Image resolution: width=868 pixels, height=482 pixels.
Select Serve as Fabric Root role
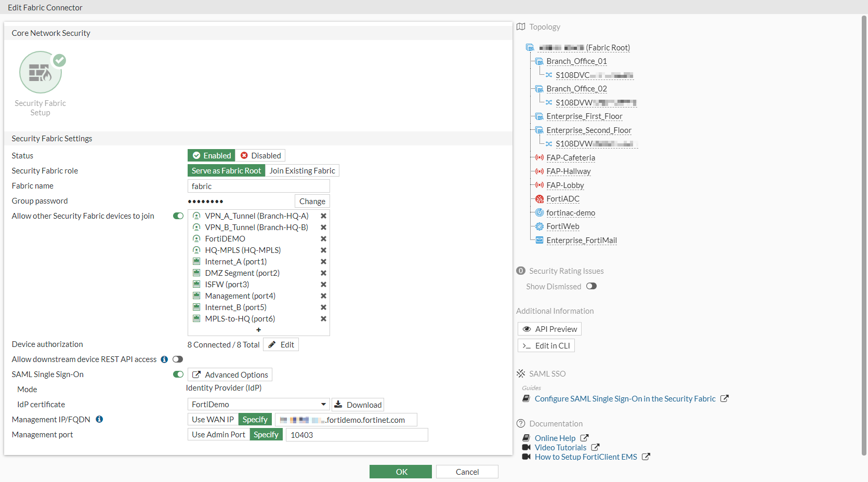pos(226,170)
